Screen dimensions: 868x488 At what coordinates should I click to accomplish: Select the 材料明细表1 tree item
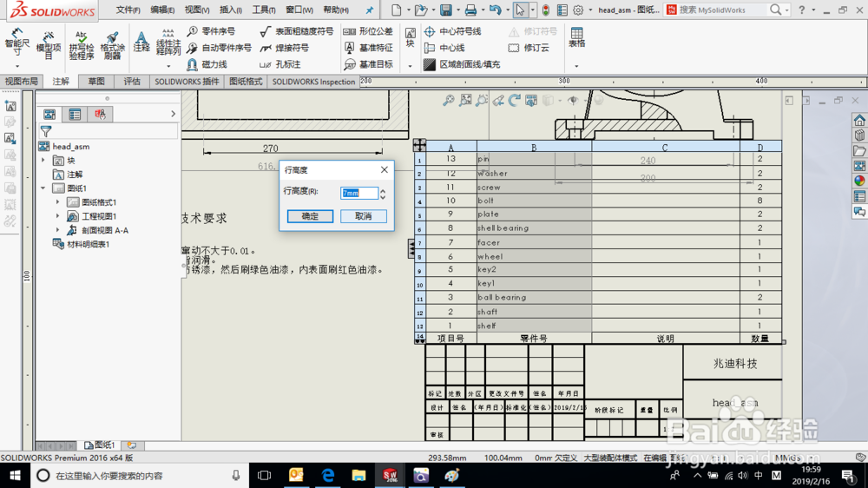[82, 244]
